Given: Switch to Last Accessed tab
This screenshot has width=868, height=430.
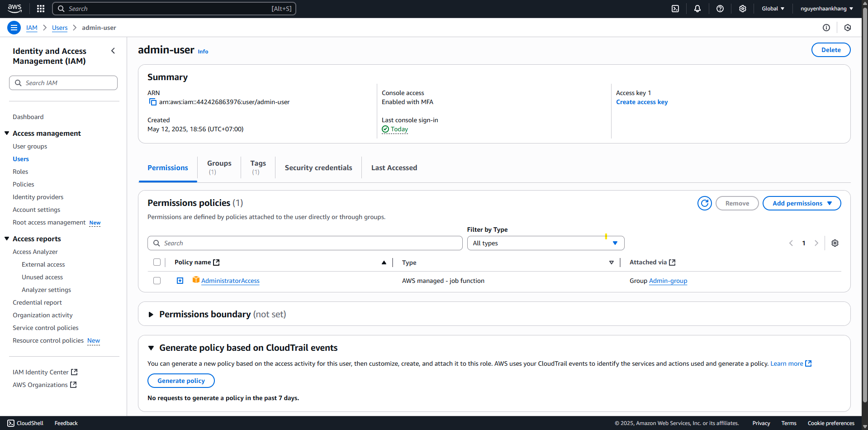Looking at the screenshot, I should tap(394, 168).
